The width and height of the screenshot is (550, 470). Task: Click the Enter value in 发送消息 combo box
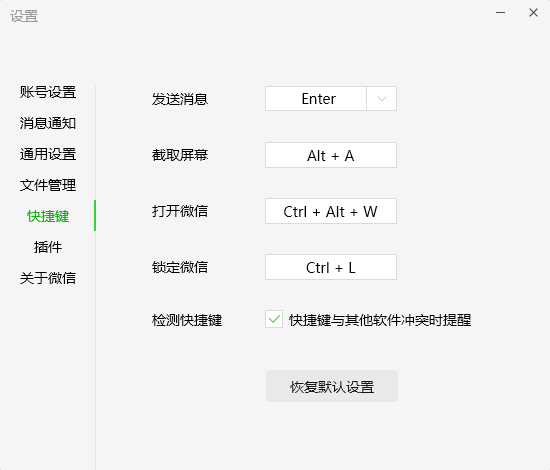pyautogui.click(x=318, y=99)
